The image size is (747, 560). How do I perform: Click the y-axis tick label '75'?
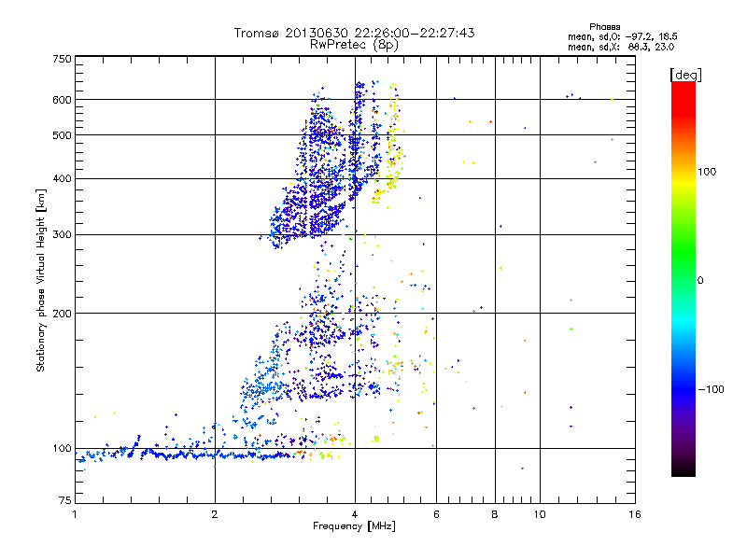(65, 500)
